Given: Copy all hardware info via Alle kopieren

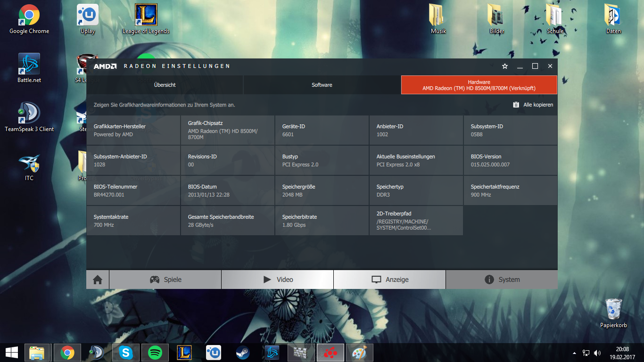Looking at the screenshot, I should pos(533,105).
